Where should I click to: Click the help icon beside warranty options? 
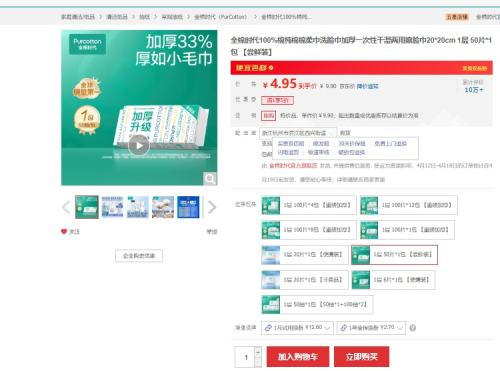(412, 328)
